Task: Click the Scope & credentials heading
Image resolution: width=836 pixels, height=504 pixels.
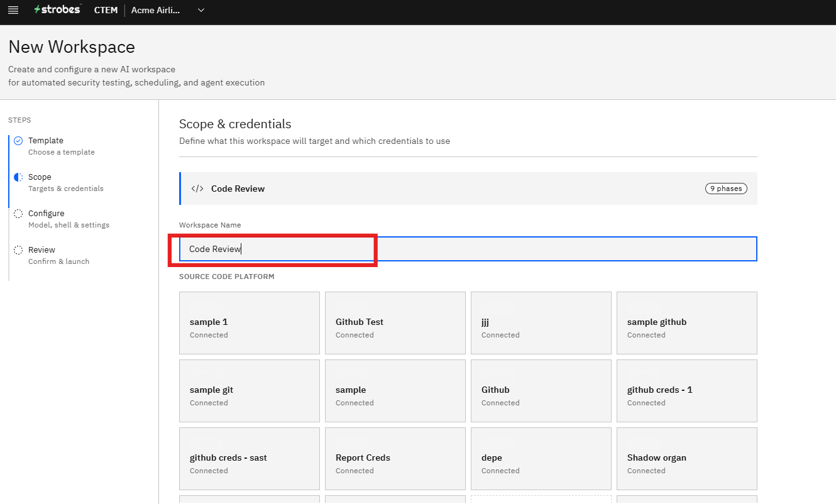Action: (x=235, y=124)
